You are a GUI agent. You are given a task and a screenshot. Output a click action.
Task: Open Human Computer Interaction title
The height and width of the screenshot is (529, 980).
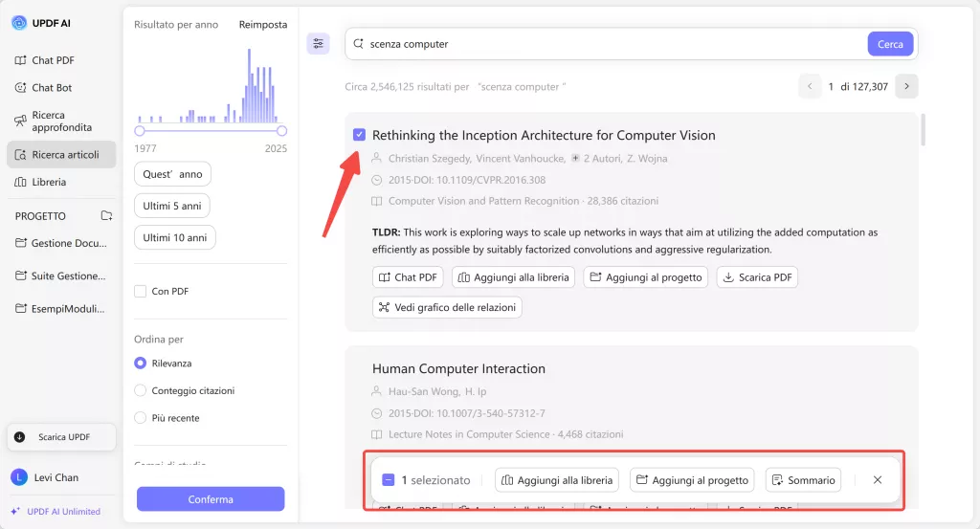coord(458,368)
